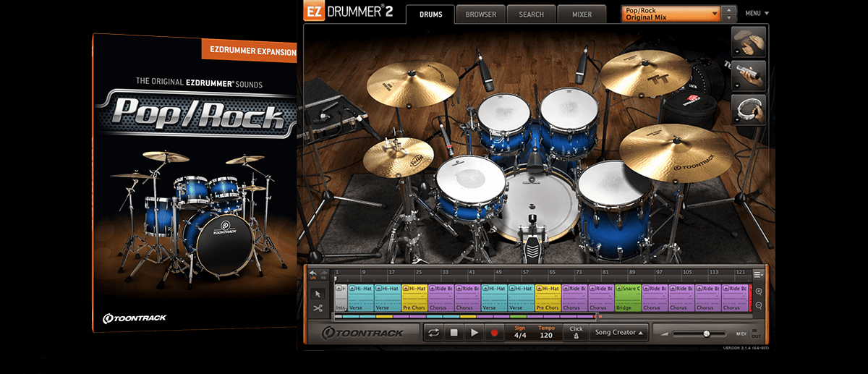Start playback with the play button

(x=475, y=333)
